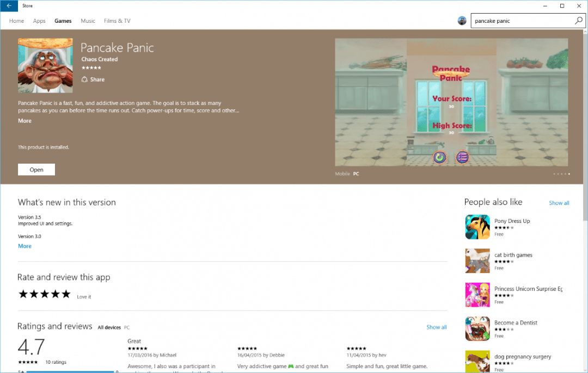Show all ratings and reviews
This screenshot has width=588, height=373.
[437, 327]
